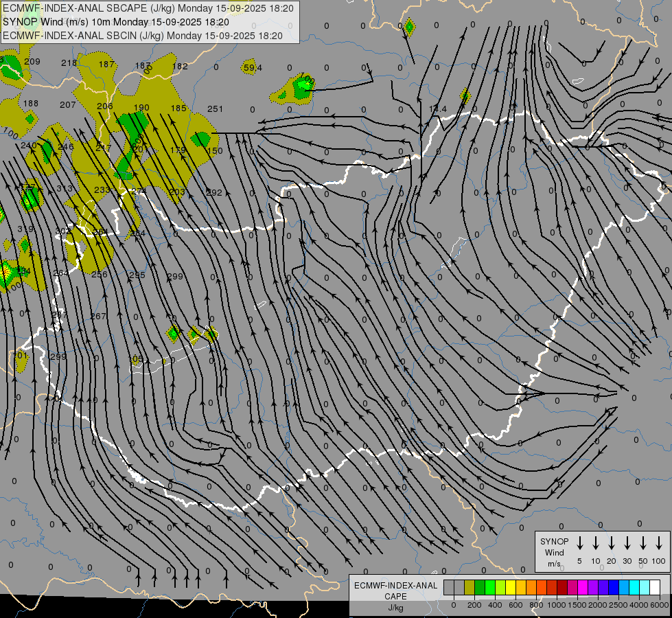Click the SYNOP Wind m/s legend label
Image resolution: width=672 pixels, height=618 pixels.
click(554, 552)
